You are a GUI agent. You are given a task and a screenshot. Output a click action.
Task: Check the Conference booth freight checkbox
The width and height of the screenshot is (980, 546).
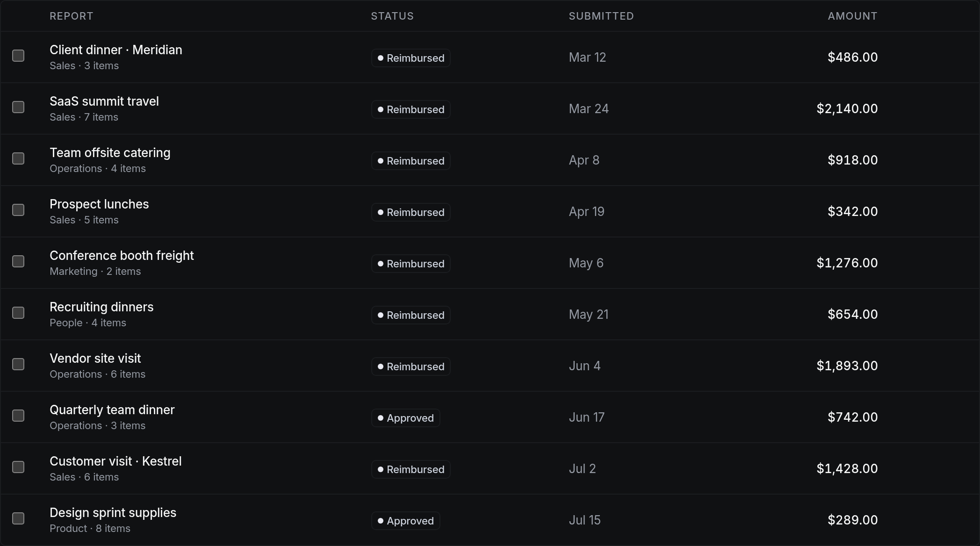(18, 261)
